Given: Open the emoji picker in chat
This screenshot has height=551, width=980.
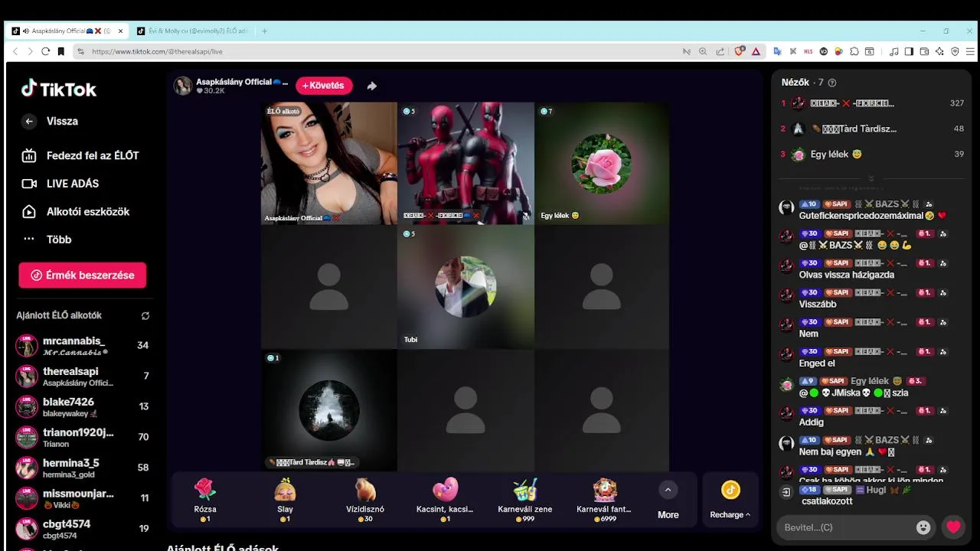Looking at the screenshot, I should coord(923,527).
